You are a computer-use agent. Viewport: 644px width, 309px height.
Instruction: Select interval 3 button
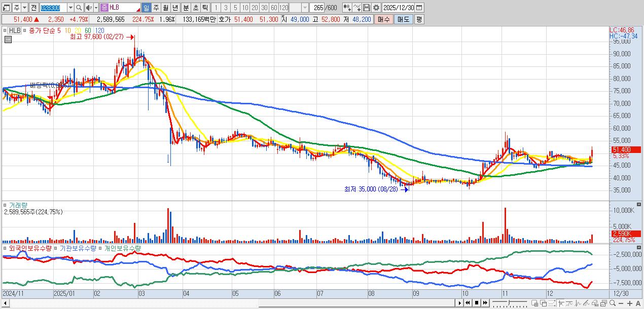coord(226,8)
